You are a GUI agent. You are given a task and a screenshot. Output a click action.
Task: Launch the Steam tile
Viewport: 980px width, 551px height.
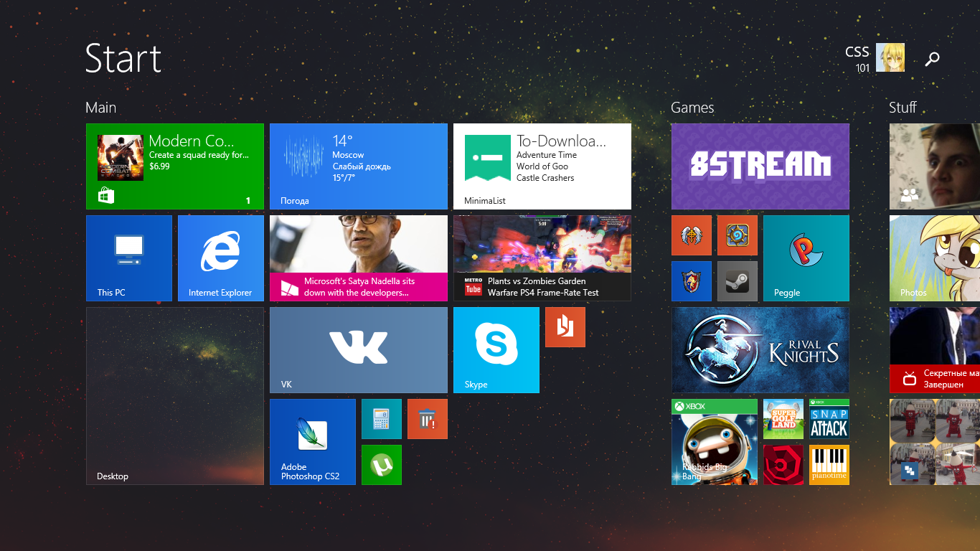pyautogui.click(x=738, y=281)
